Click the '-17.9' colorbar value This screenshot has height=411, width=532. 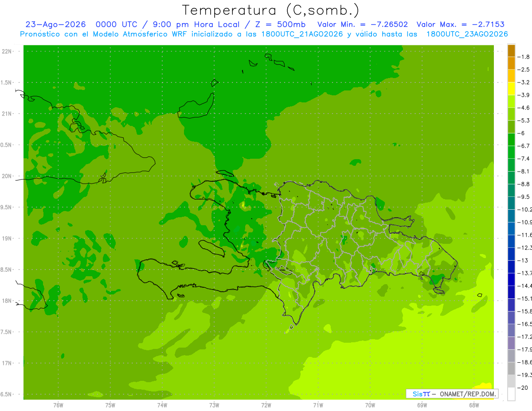525,349
